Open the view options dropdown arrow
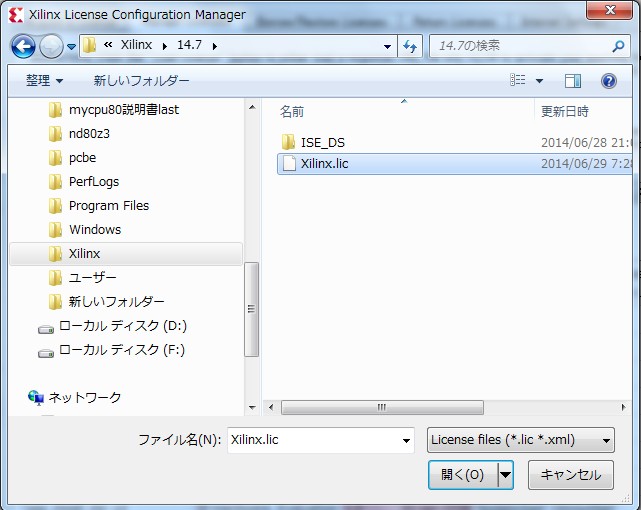 [540, 81]
